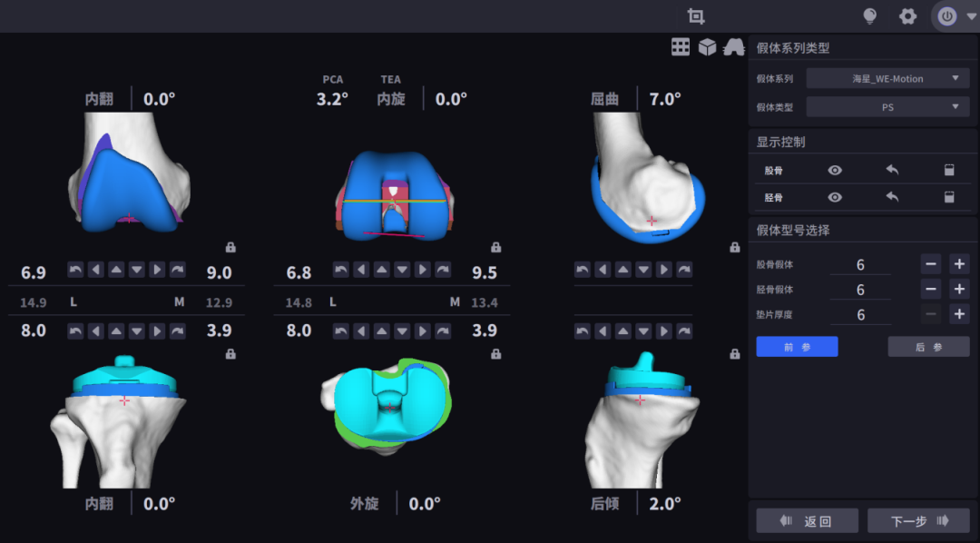This screenshot has width=980, height=543.
Task: Click the power button icon
Action: [946, 16]
